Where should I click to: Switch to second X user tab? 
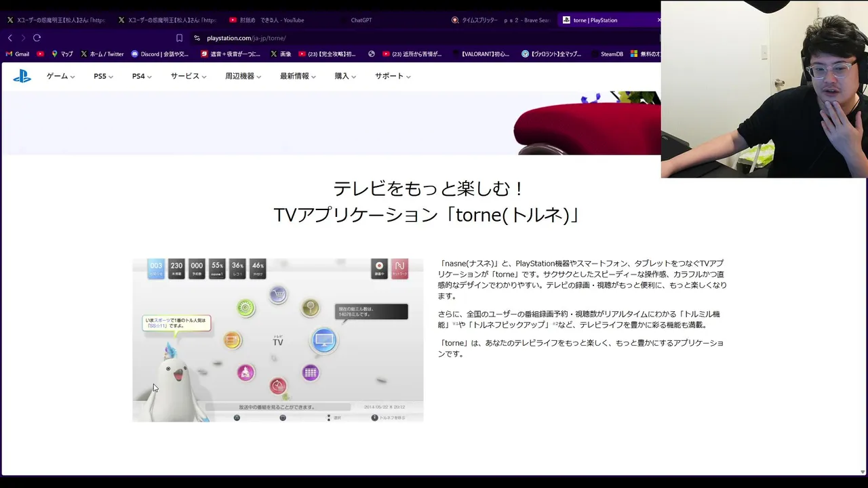coord(167,20)
